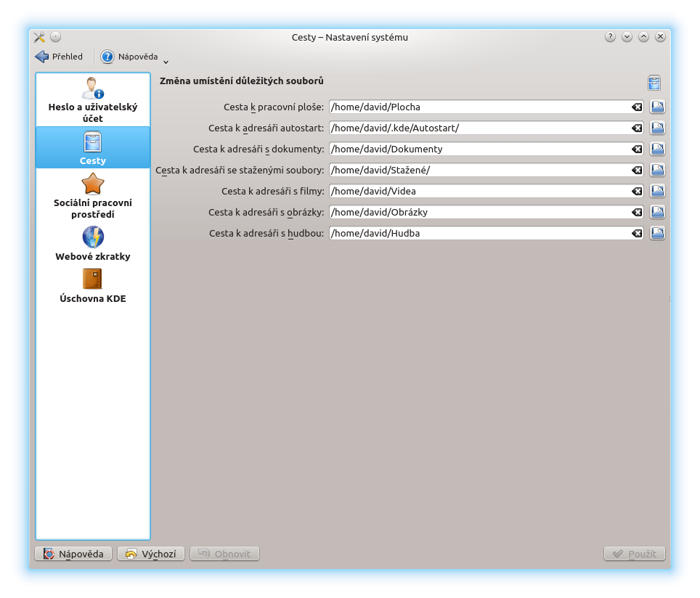Select the Cesty module in sidebar

93,148
